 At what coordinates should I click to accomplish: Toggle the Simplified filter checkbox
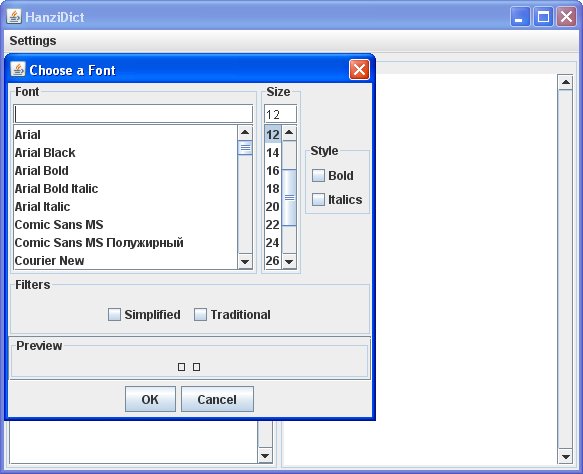[x=114, y=315]
